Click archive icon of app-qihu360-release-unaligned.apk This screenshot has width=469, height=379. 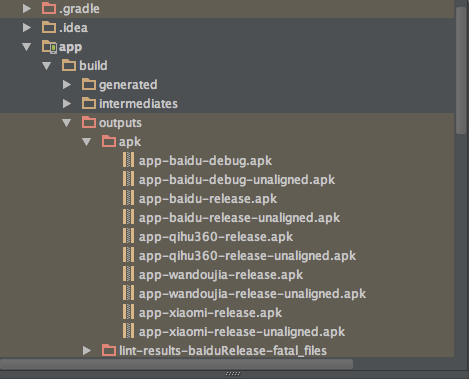pyautogui.click(x=128, y=255)
